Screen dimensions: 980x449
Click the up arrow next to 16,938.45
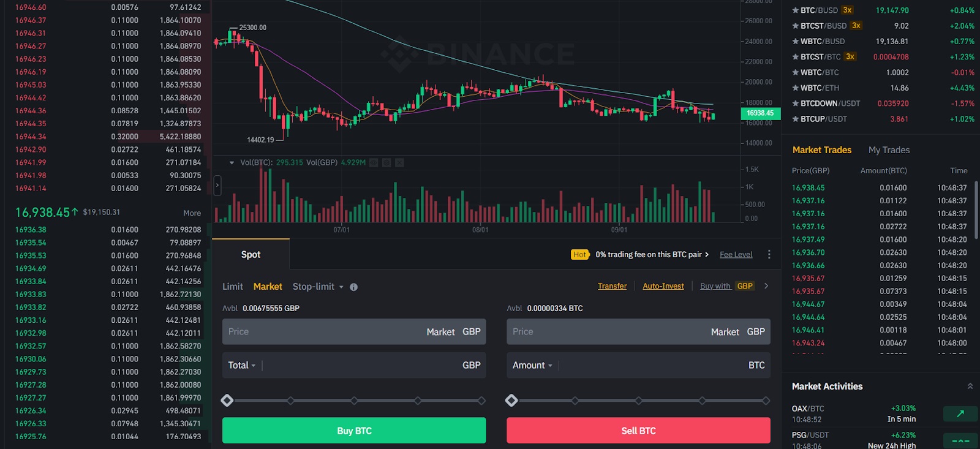(75, 212)
